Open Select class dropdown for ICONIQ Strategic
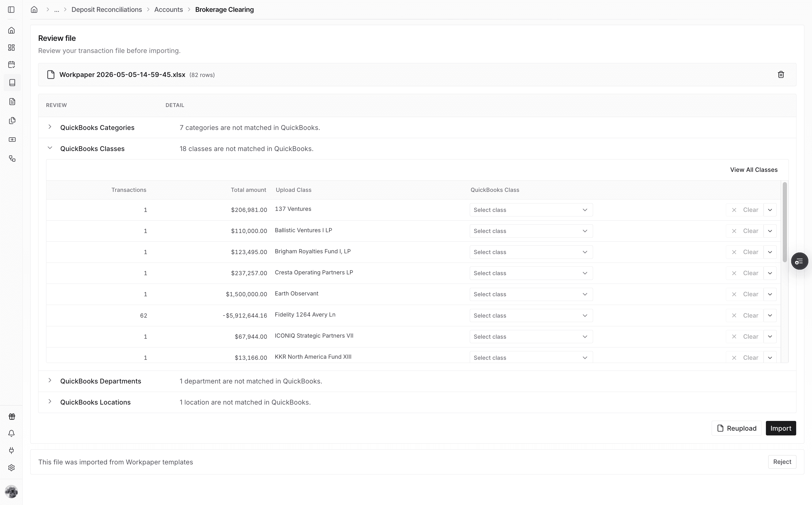This screenshot has height=505, width=812. [x=531, y=336]
